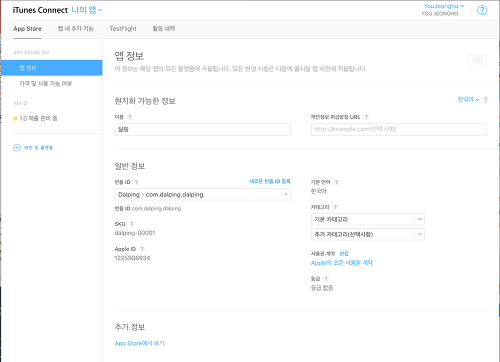500x362 pixels.
Task: Click the iTunes Connect title
Action: point(40,10)
